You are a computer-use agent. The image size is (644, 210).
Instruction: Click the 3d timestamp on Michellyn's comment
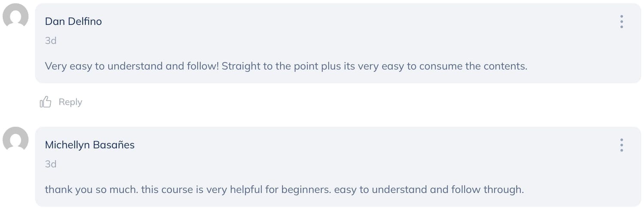[51, 164]
